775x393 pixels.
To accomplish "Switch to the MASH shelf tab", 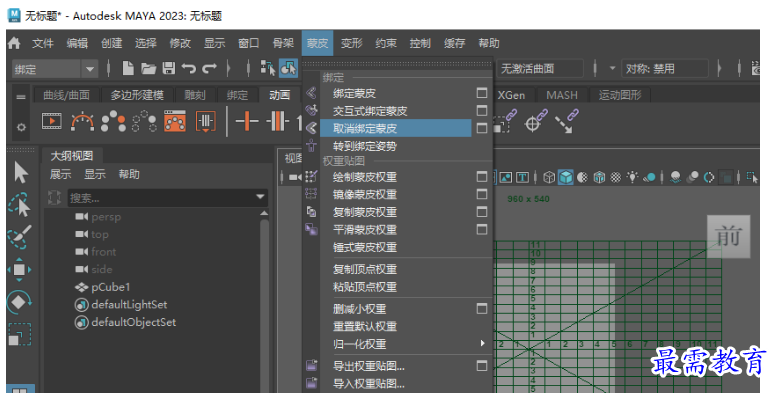I will tap(562, 95).
